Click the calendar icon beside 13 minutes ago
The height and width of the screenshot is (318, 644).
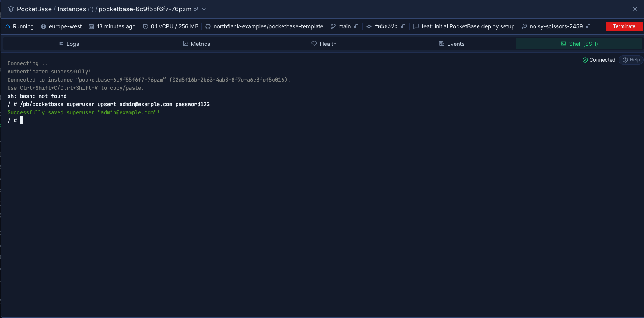pos(91,26)
